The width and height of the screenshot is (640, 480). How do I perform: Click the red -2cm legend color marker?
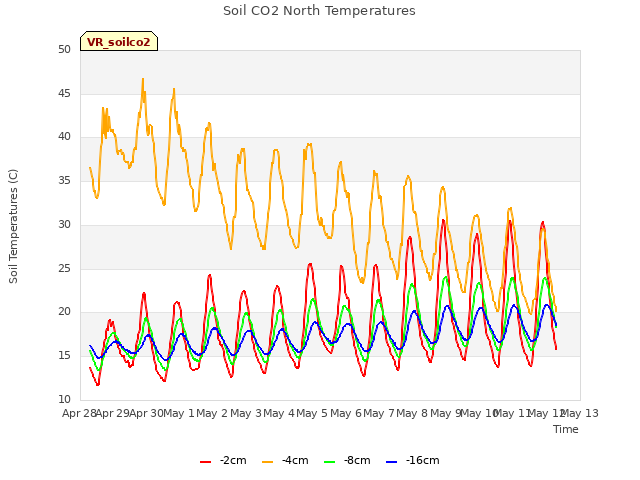coord(205,462)
